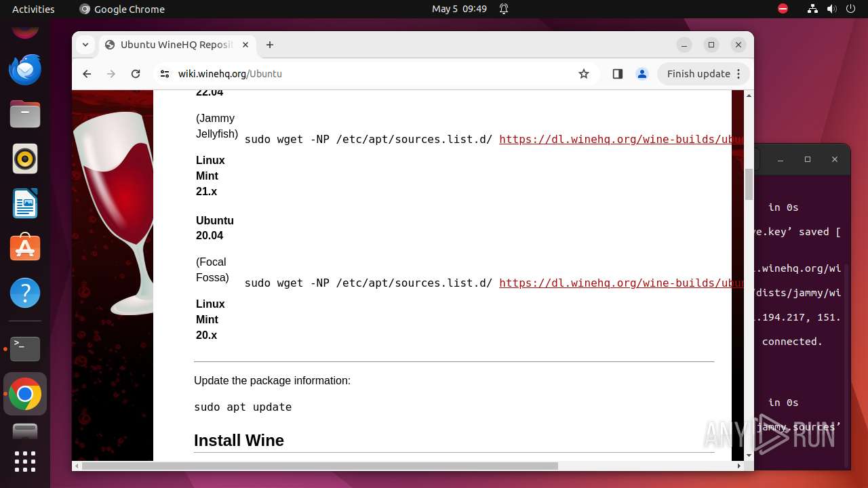Click the scroll up arrow of the page

click(749, 96)
